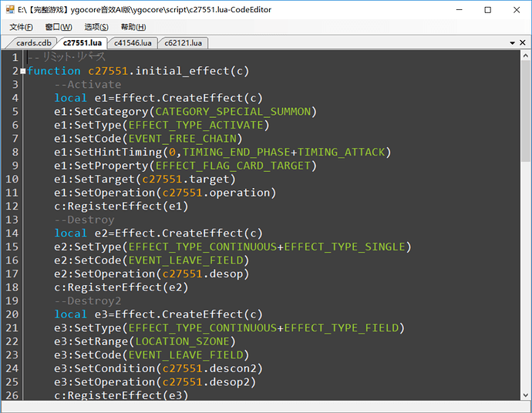This screenshot has height=413, width=532.
Task: Click the vertical scrollbar thumb
Action: [526, 112]
